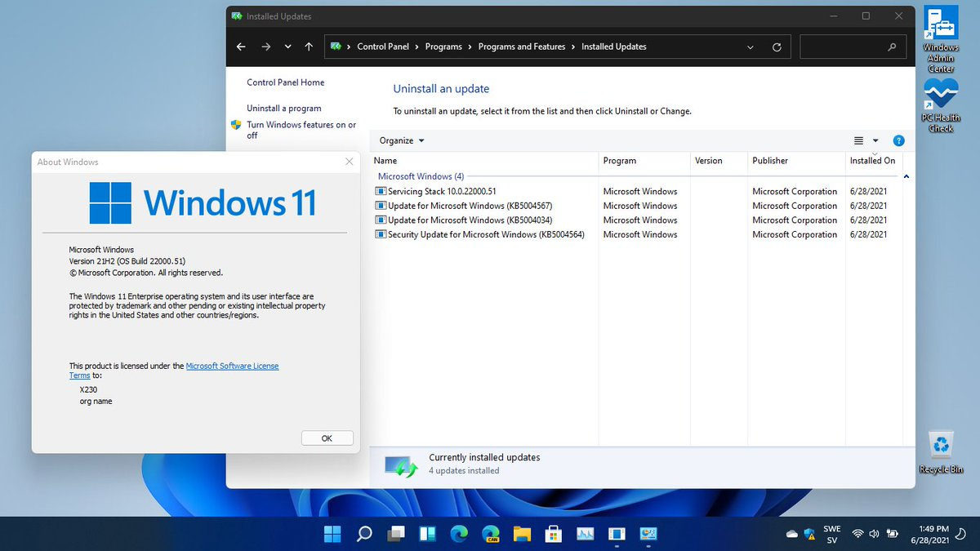The width and height of the screenshot is (980, 551).
Task: Click the Control Panel breadcrumb
Action: (x=383, y=47)
